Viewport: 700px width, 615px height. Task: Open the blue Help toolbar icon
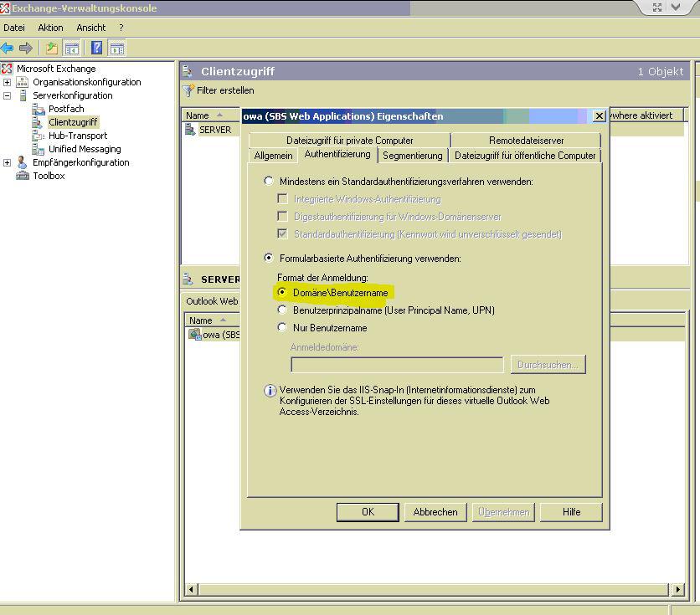click(96, 48)
